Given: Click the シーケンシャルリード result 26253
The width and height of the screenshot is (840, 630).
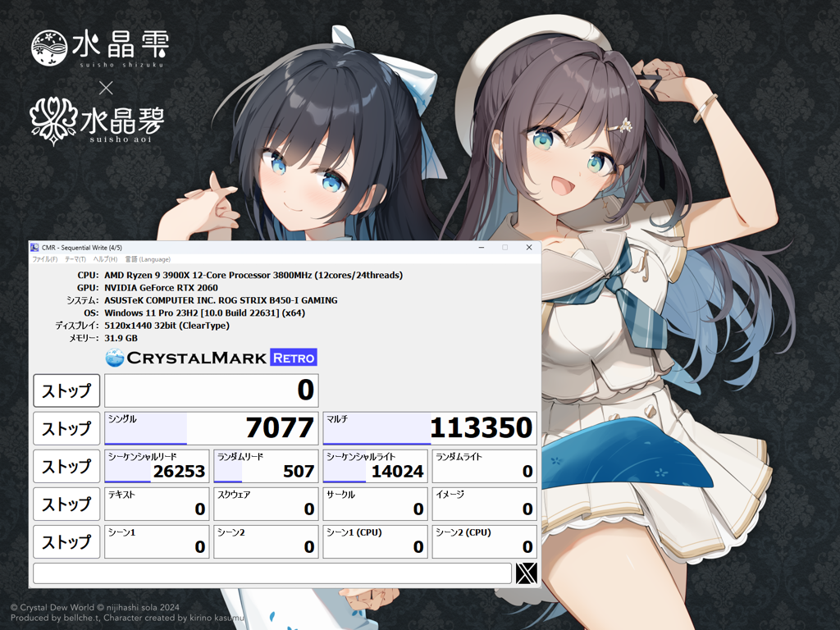Looking at the screenshot, I should 156,466.
